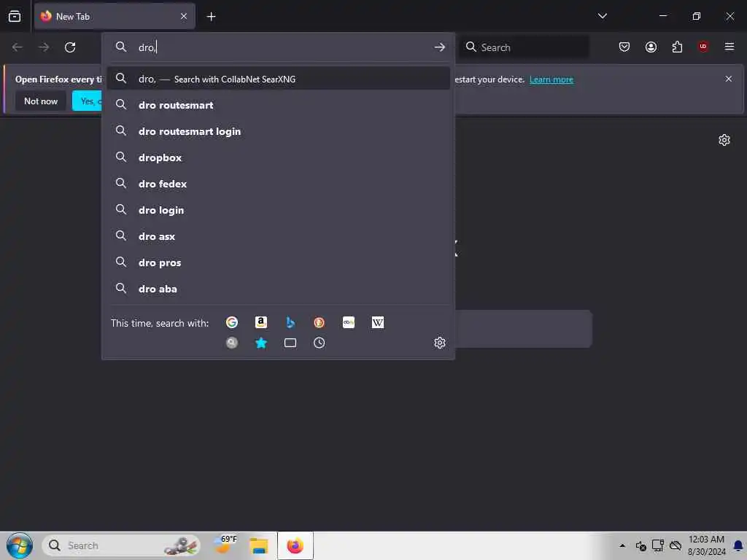Screen dimensions: 747x560
Task: Expand the list all tabs chevron
Action: coord(602,16)
